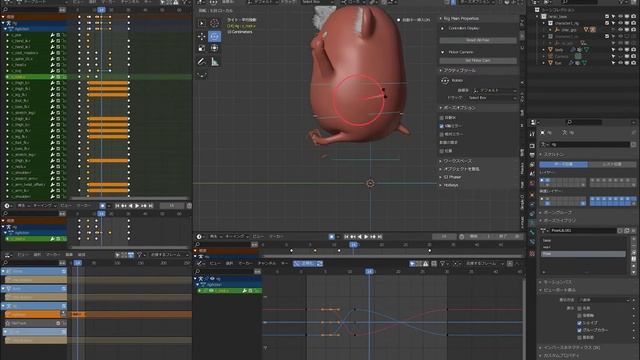Uncheck the X軸ミラー checkbox
The height and width of the screenshot is (360, 640).
point(442,126)
